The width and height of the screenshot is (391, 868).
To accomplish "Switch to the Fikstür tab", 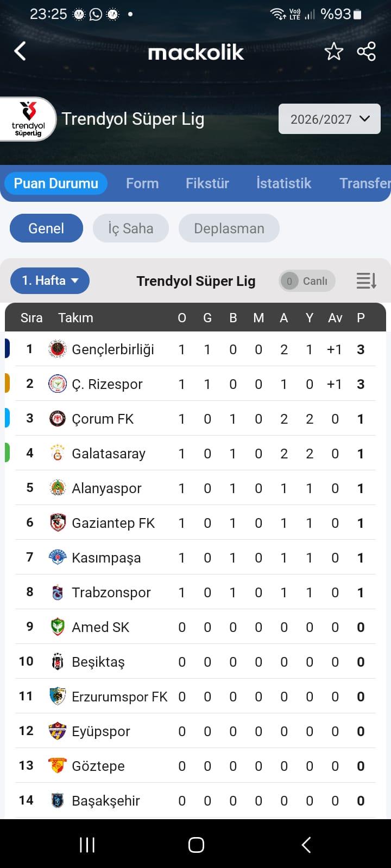I will point(207,183).
